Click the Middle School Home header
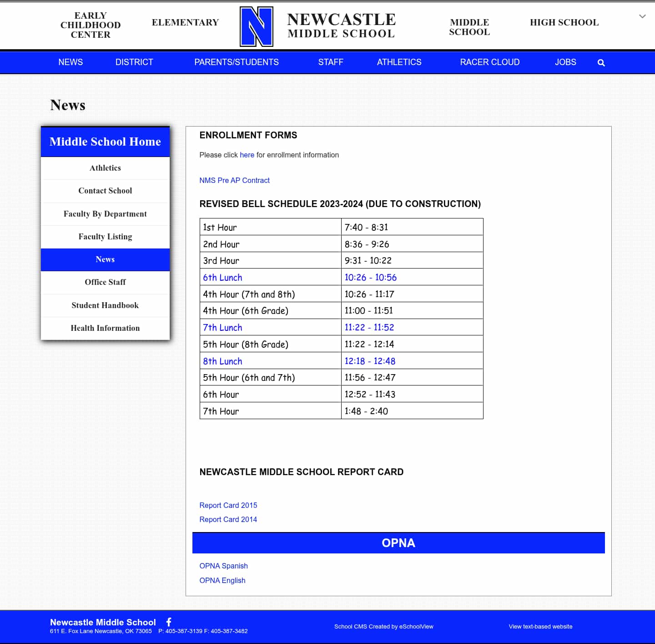 (105, 142)
